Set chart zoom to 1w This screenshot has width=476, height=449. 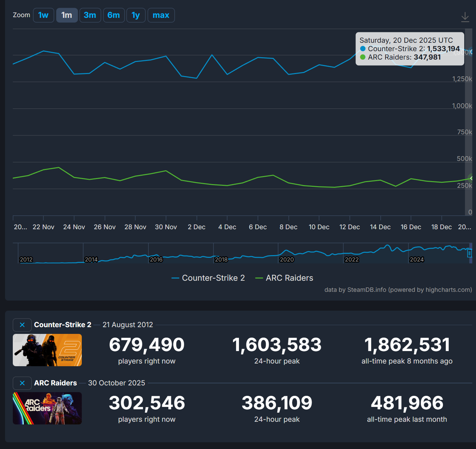tap(43, 15)
